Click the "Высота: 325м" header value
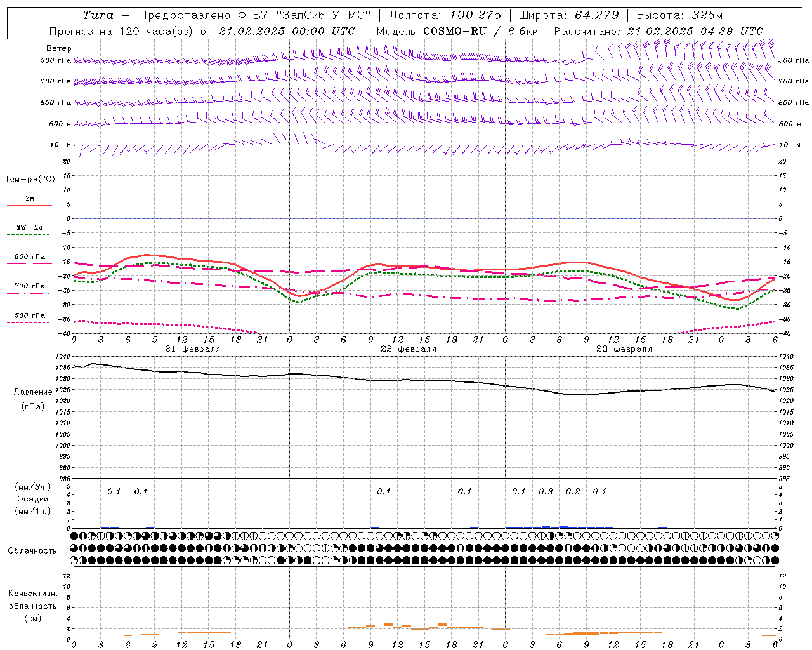Image resolution: width=812 pixels, height=650 pixels. (x=679, y=15)
